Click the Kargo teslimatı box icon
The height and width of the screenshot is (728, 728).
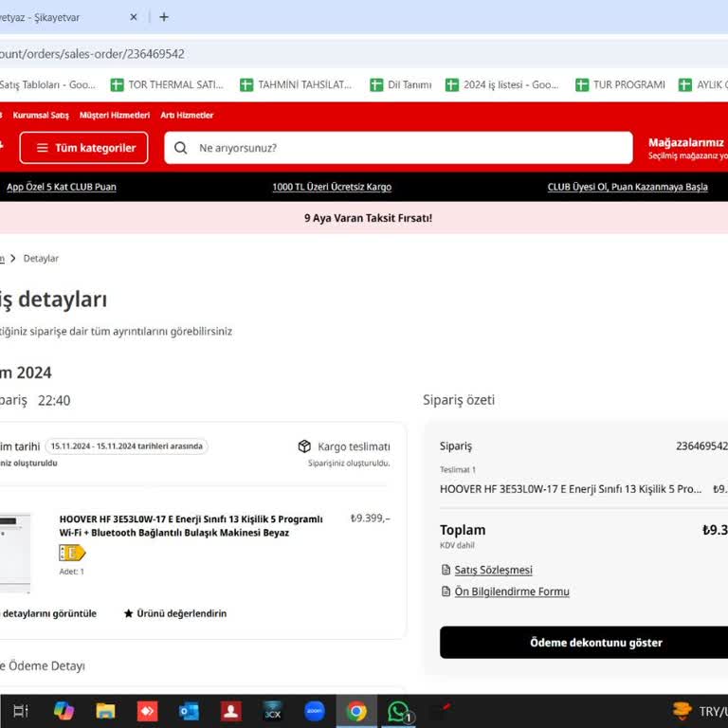pyautogui.click(x=304, y=446)
